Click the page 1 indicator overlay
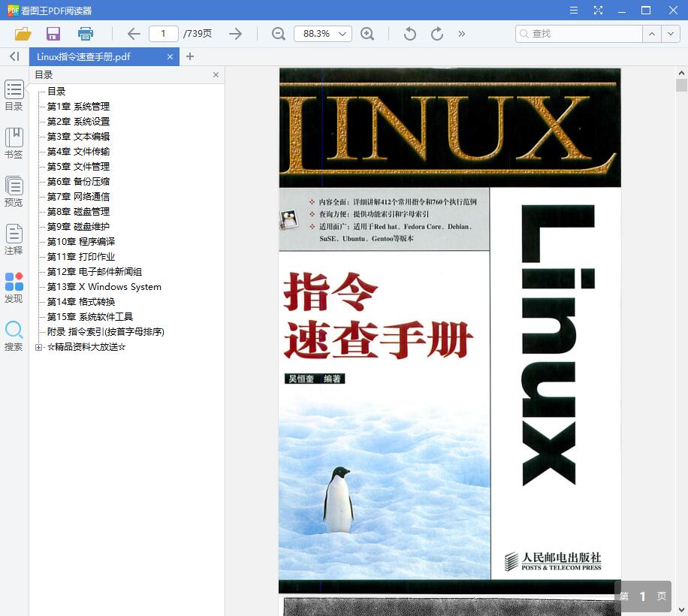This screenshot has width=688, height=616. tap(643, 596)
